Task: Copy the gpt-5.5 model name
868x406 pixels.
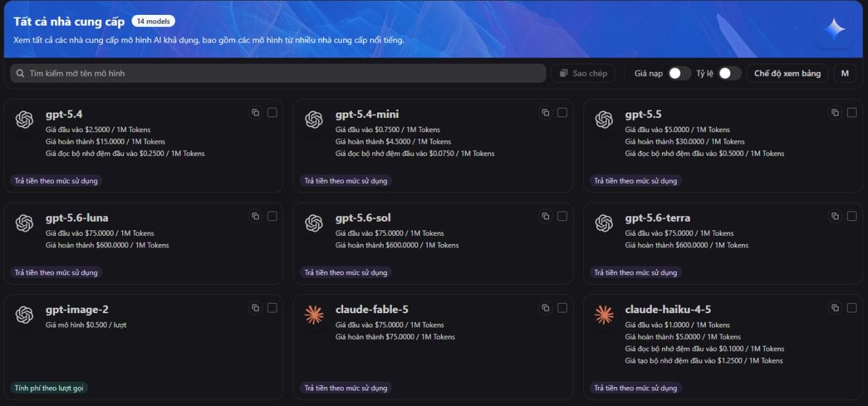Action: coord(835,113)
